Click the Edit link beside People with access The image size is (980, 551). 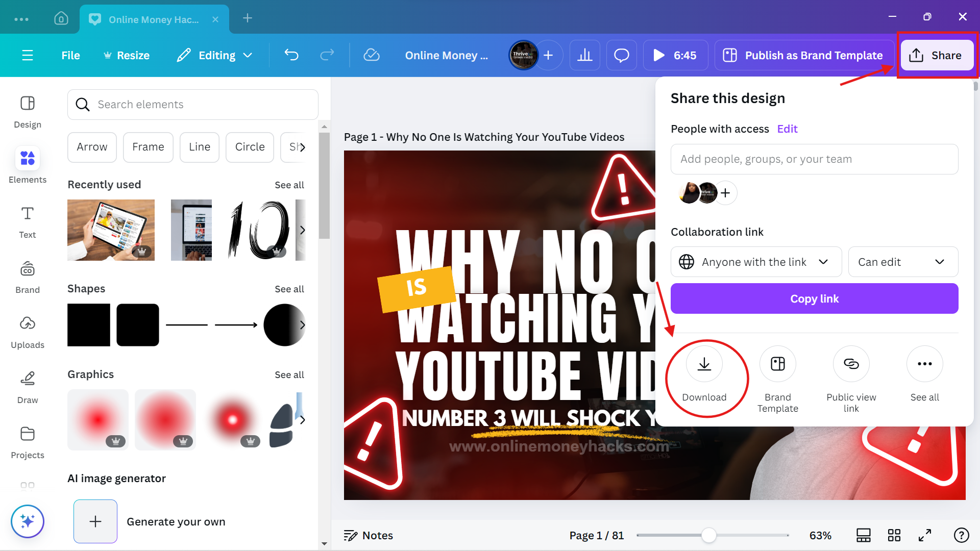pyautogui.click(x=787, y=129)
